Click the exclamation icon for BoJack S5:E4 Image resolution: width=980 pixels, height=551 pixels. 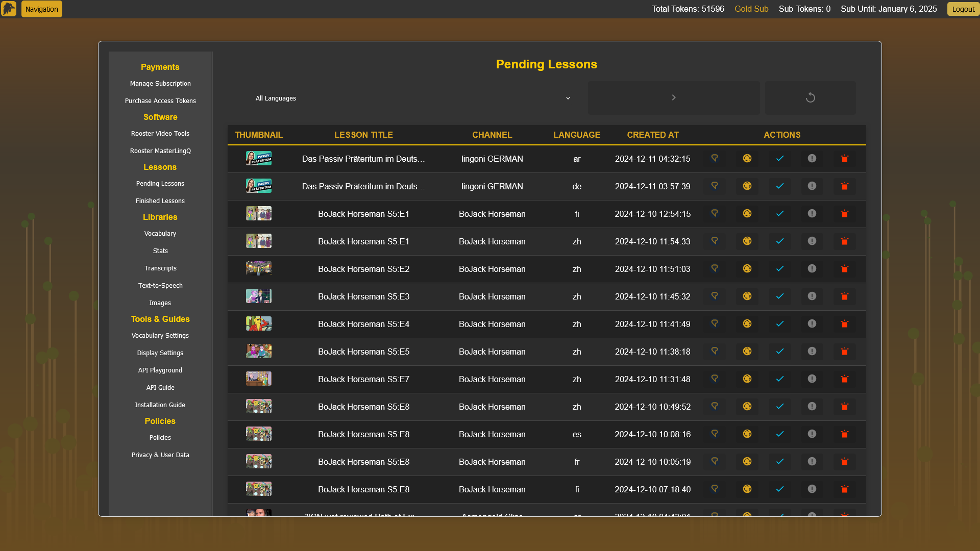point(812,324)
